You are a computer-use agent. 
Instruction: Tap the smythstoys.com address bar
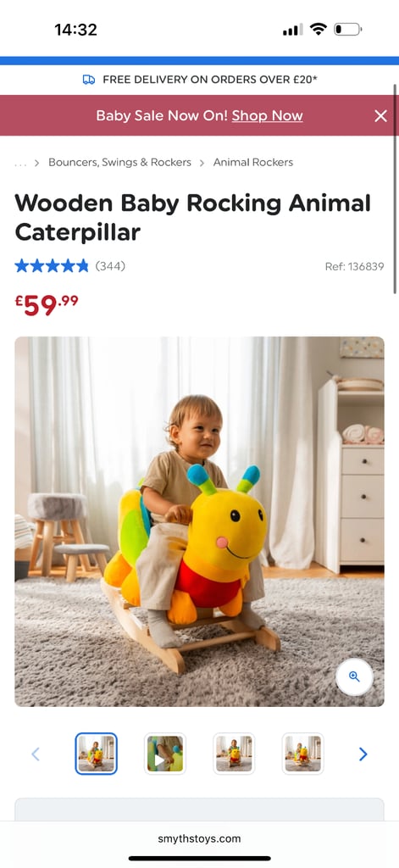coord(199,838)
